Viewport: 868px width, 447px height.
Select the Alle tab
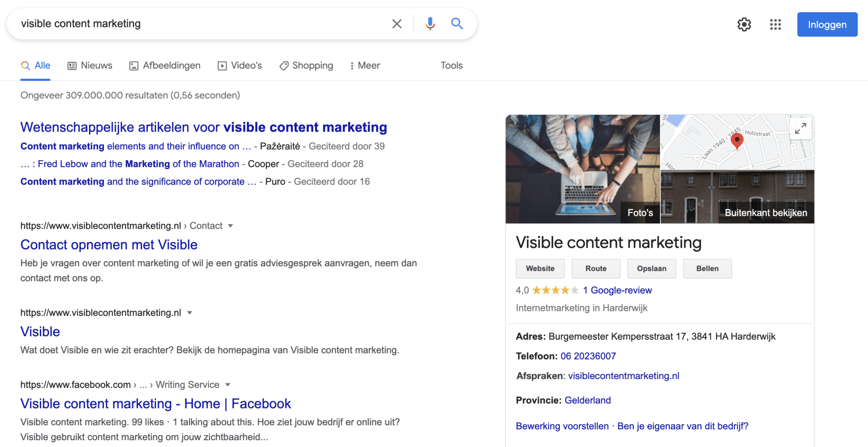click(x=35, y=66)
